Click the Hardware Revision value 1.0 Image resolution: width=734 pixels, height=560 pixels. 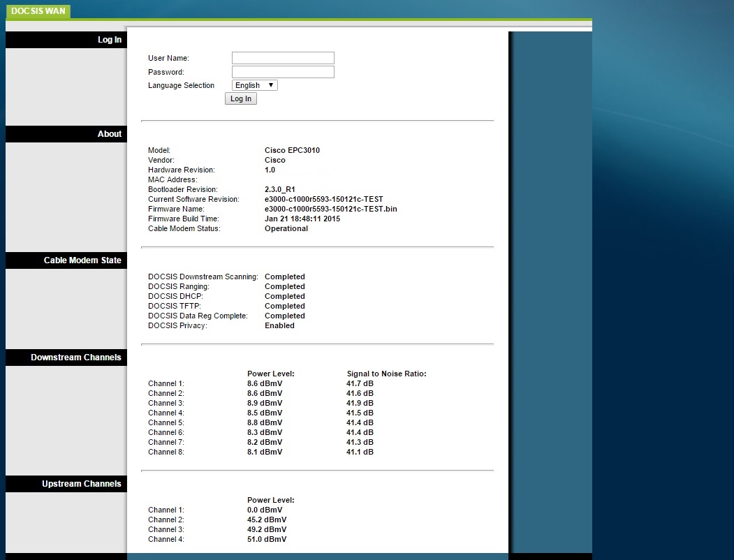click(x=270, y=170)
